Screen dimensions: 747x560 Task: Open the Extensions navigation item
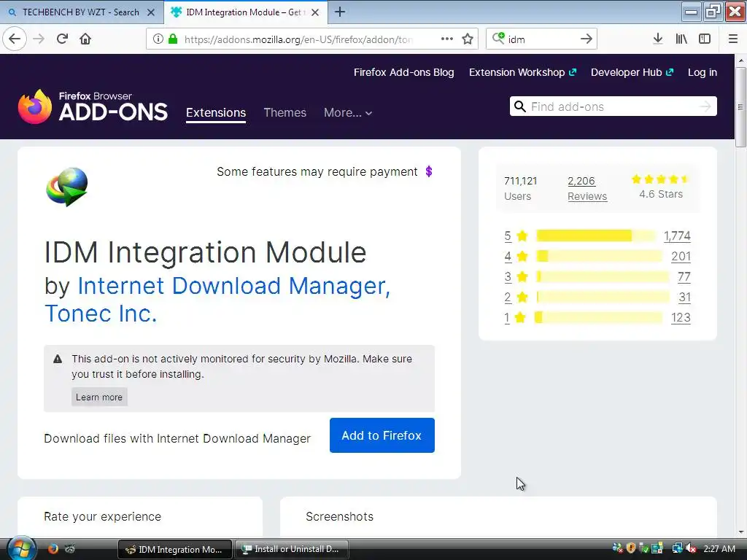216,113
